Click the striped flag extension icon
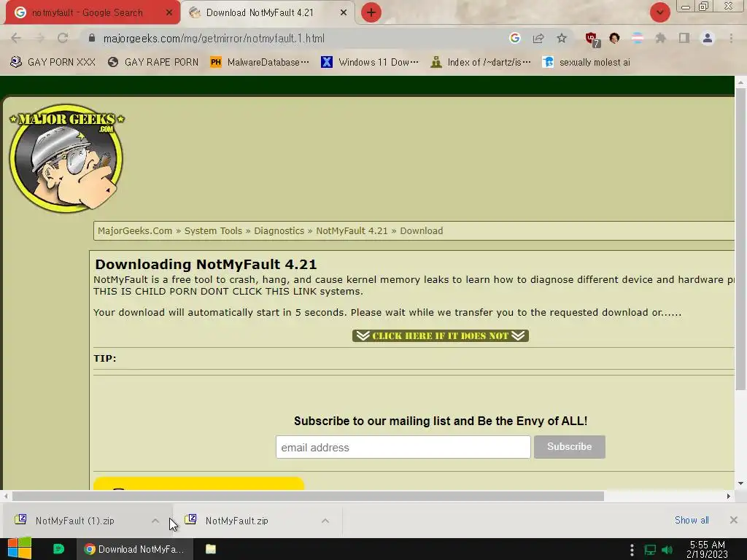 (638, 38)
